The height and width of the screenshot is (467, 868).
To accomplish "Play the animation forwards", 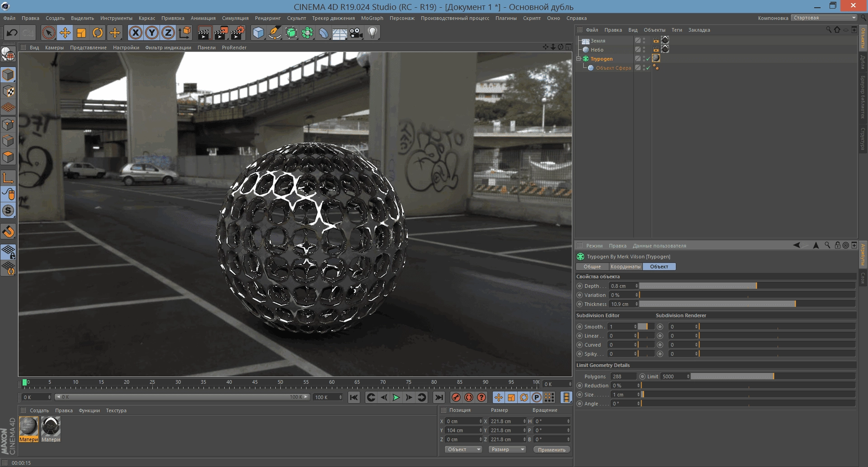I will tap(396, 397).
